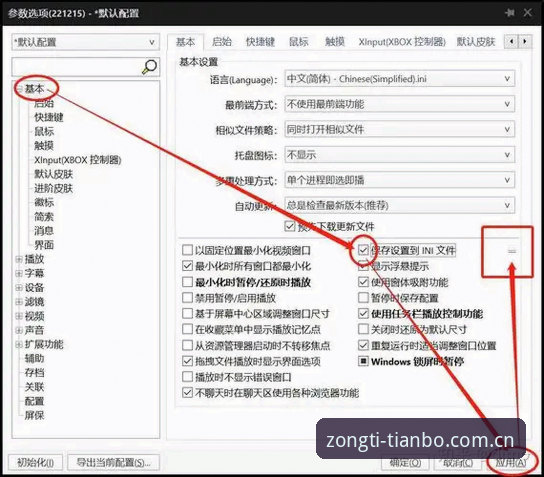The image size is (544, 477).
Task: Select 进阶皮肤 in the tree
Action: [x=53, y=188]
